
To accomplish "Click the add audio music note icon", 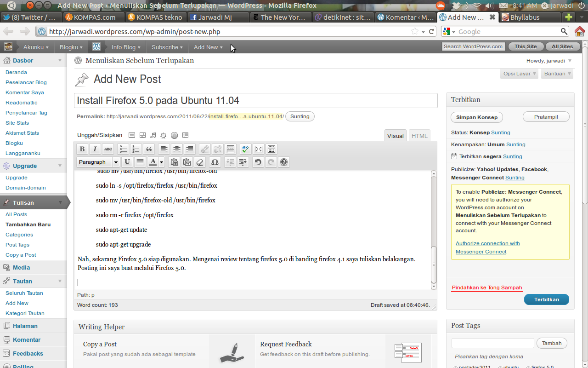I will 153,135.
